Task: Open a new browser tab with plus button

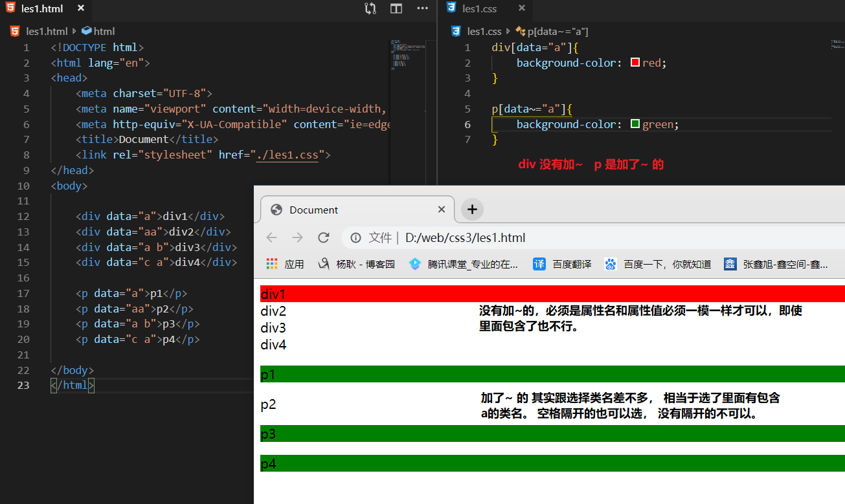Action: coord(472,210)
